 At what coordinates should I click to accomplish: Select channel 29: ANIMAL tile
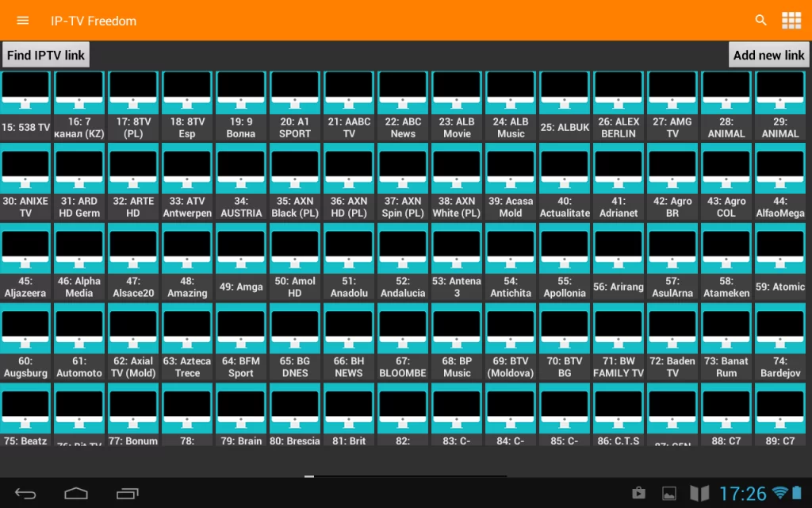point(780,106)
